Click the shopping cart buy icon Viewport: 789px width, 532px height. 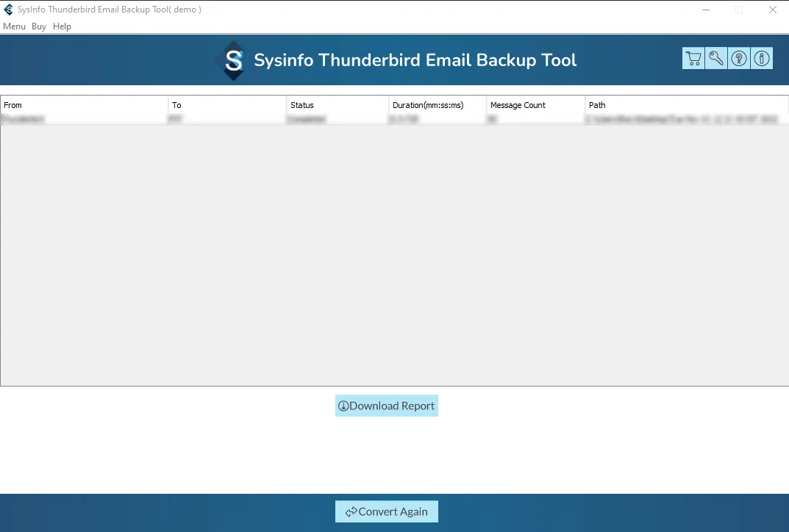click(693, 58)
